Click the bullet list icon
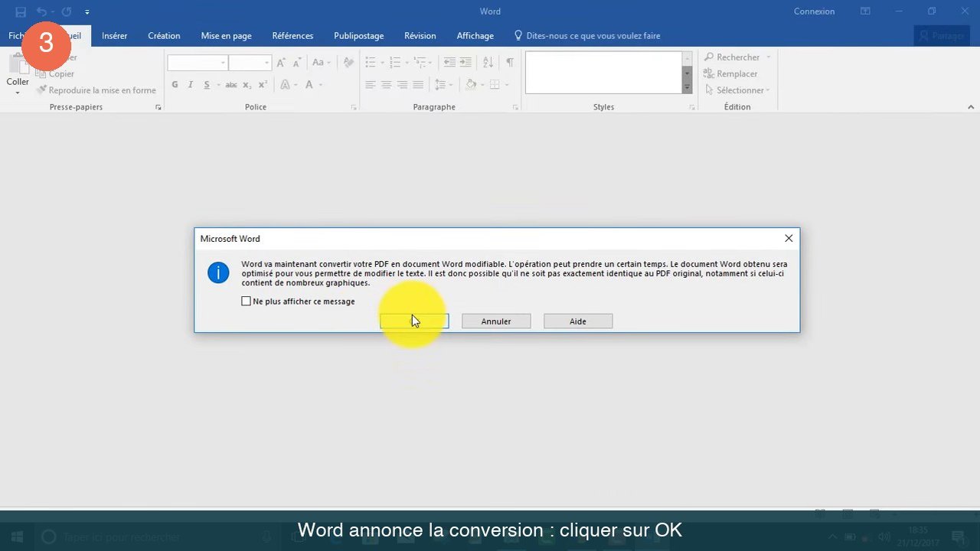This screenshot has height=551, width=980. 371,63
